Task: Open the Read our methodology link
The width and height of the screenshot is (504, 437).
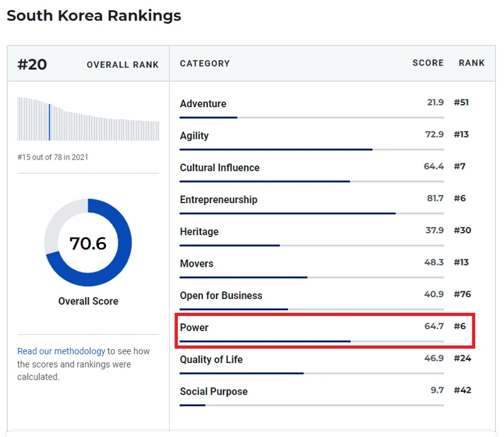Action: 61,351
